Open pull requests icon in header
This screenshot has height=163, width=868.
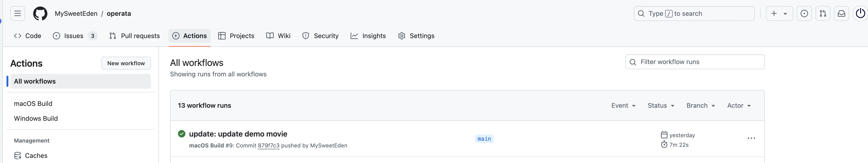click(x=822, y=13)
